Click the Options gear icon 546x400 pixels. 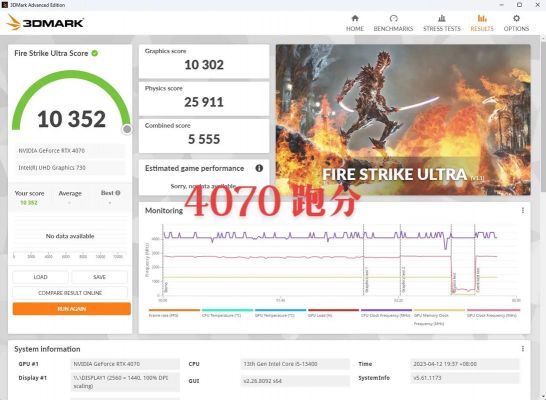point(516,18)
